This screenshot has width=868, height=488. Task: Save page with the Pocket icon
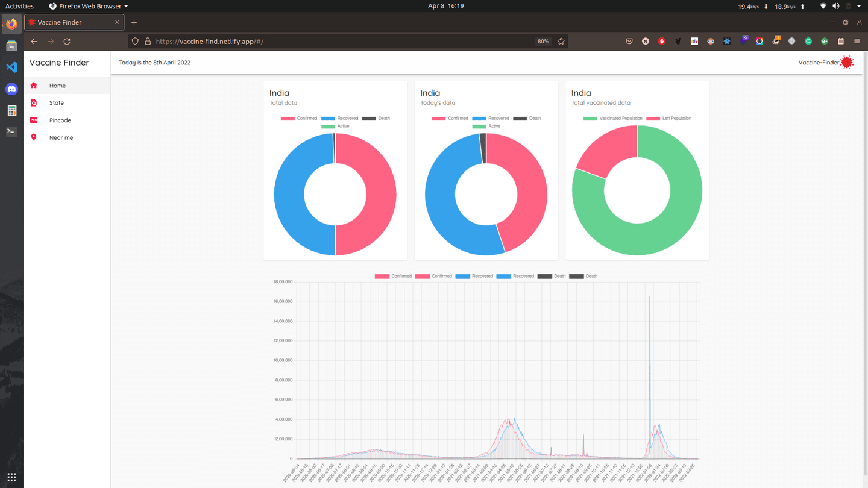tap(629, 42)
